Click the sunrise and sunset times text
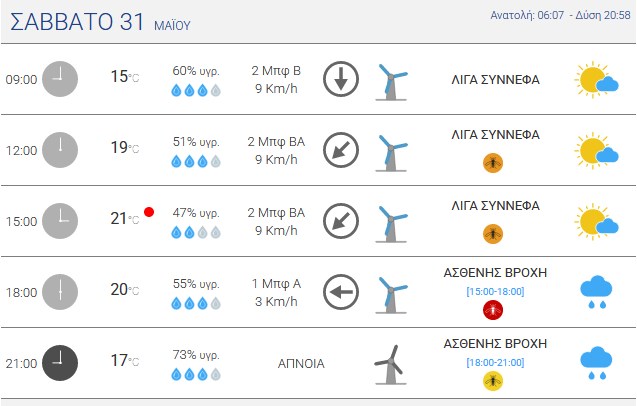637x406 pixels. click(x=560, y=15)
